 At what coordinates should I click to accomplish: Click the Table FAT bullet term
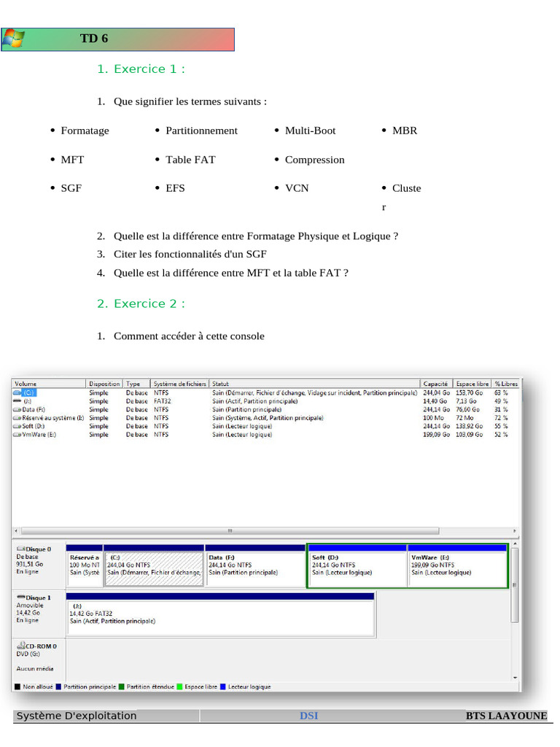[x=190, y=160]
